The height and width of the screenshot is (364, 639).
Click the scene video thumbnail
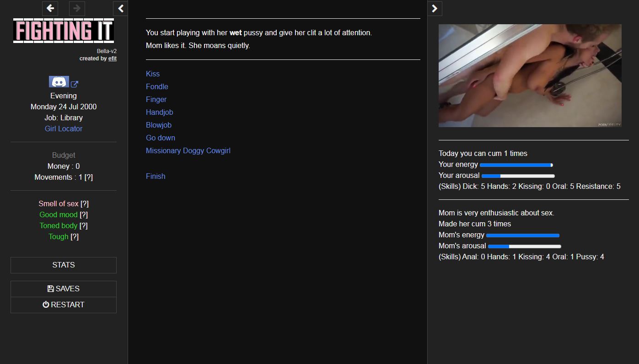pos(530,75)
